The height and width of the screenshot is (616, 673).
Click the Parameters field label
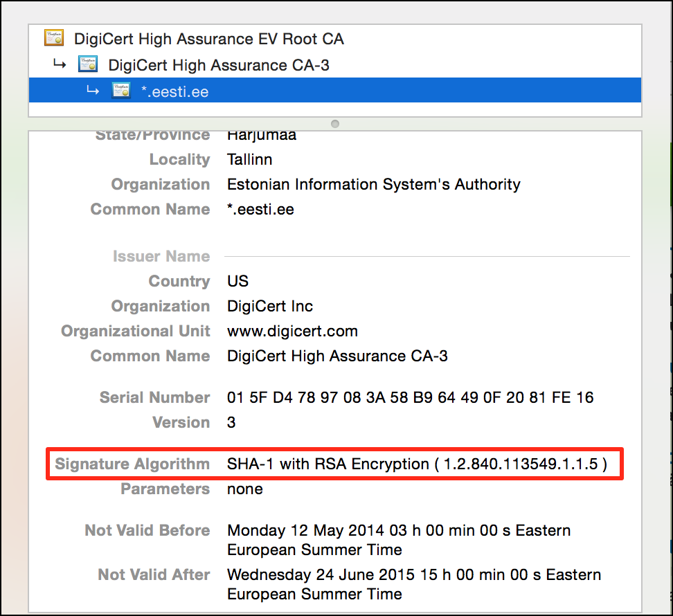pyautogui.click(x=165, y=489)
